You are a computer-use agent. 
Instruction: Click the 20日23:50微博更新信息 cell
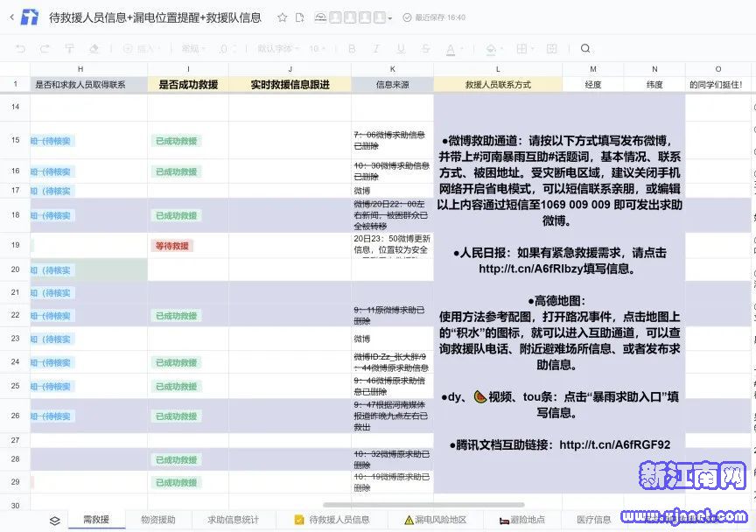click(393, 245)
